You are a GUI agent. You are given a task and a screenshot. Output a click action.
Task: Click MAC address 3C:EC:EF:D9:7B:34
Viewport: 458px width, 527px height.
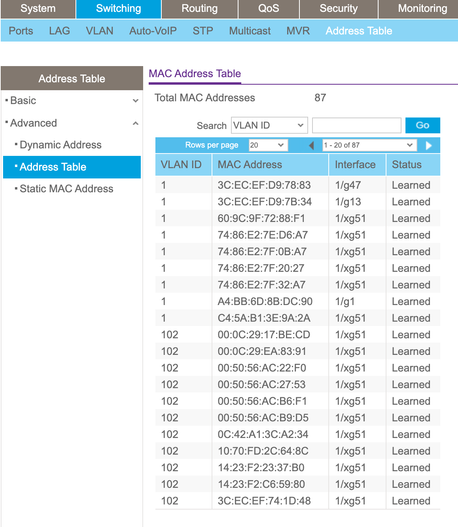(265, 202)
